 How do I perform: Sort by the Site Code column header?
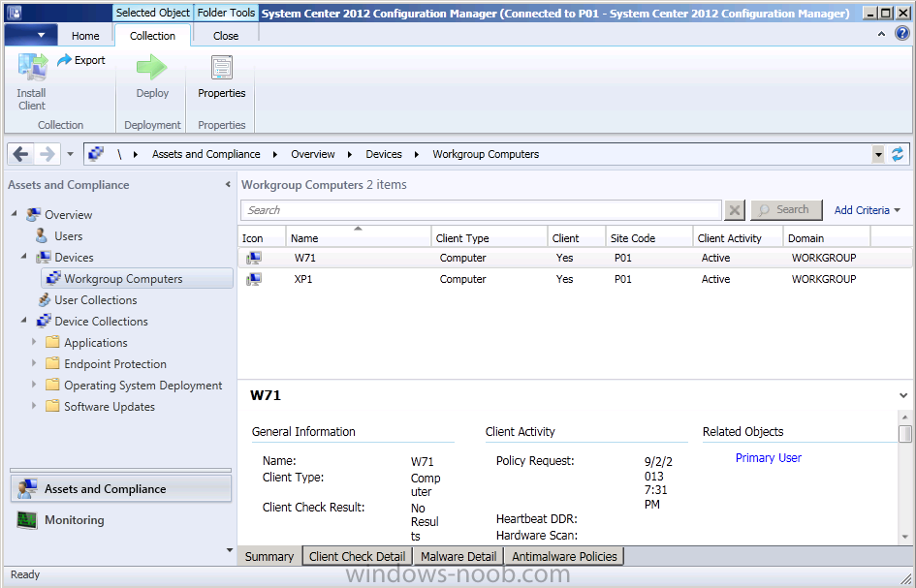pos(649,237)
